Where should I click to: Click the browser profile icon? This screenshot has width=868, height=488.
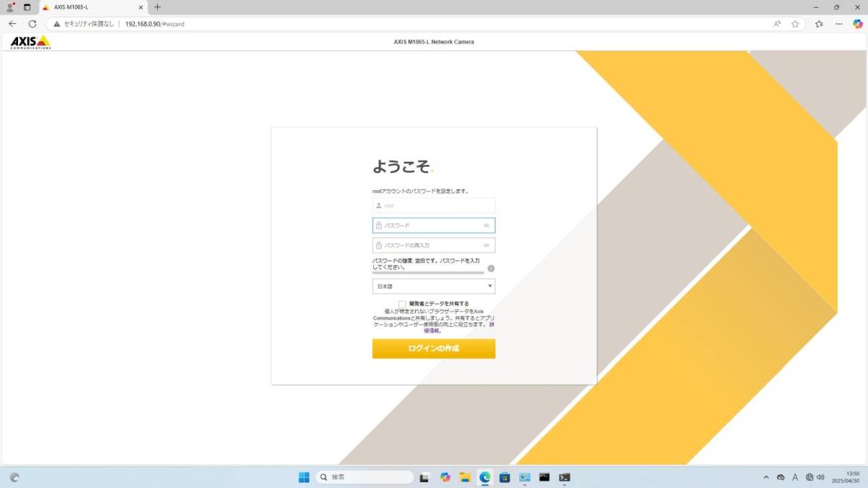pos(10,7)
